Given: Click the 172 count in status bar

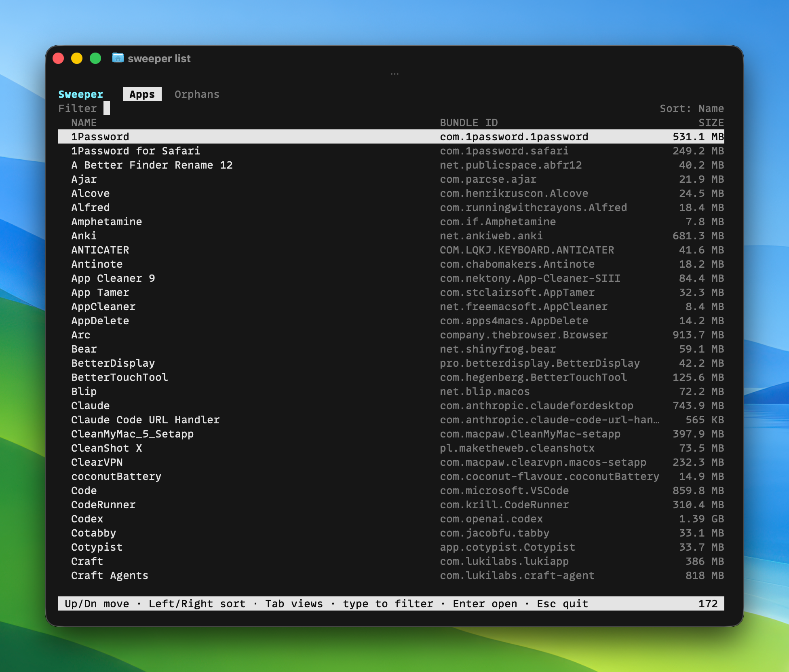Looking at the screenshot, I should [x=708, y=604].
